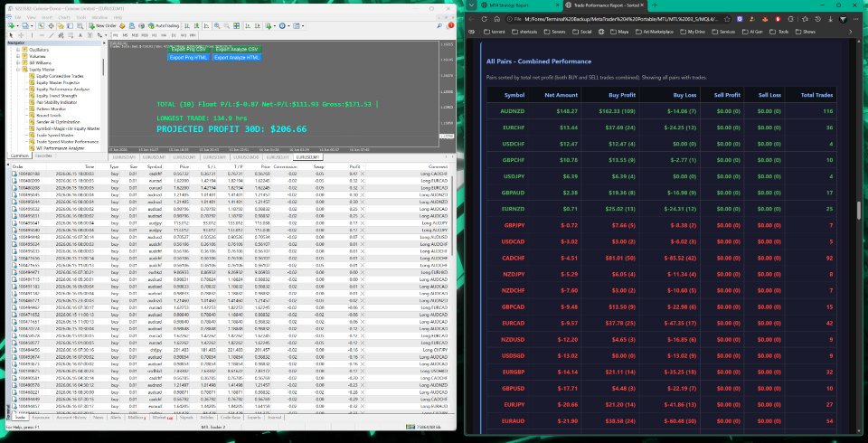This screenshot has width=868, height=443.
Task: Click the browser page vertical scrollbar thumb
Action: [859, 211]
